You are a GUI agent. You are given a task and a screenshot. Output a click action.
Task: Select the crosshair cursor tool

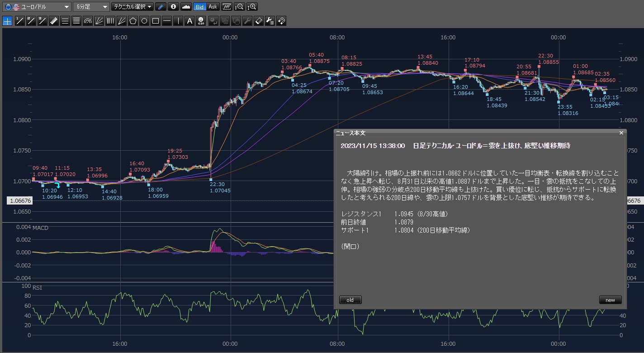[7, 21]
